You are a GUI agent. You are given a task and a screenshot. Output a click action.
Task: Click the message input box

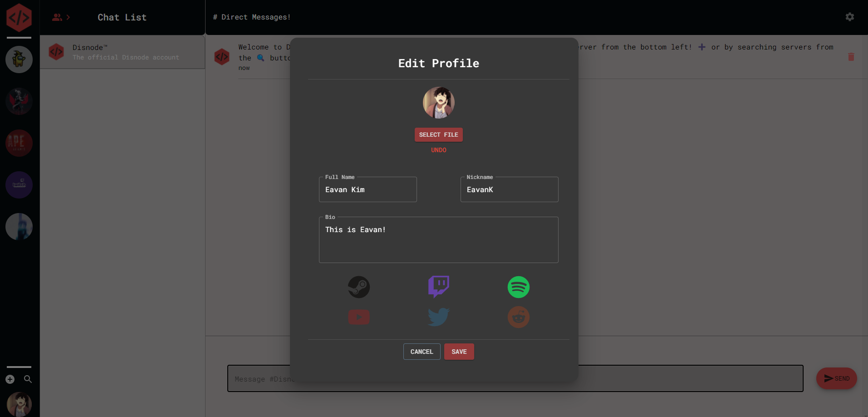(x=515, y=378)
